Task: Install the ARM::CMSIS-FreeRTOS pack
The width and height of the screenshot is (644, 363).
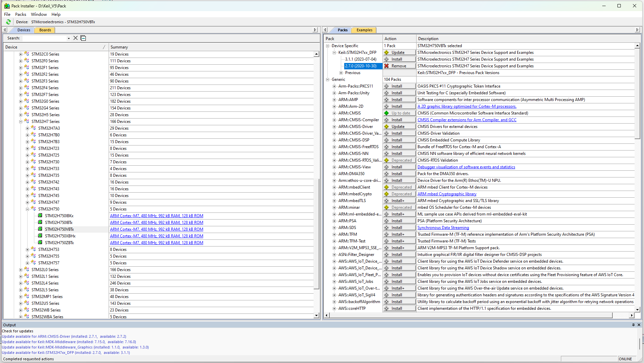Action: pos(399,147)
